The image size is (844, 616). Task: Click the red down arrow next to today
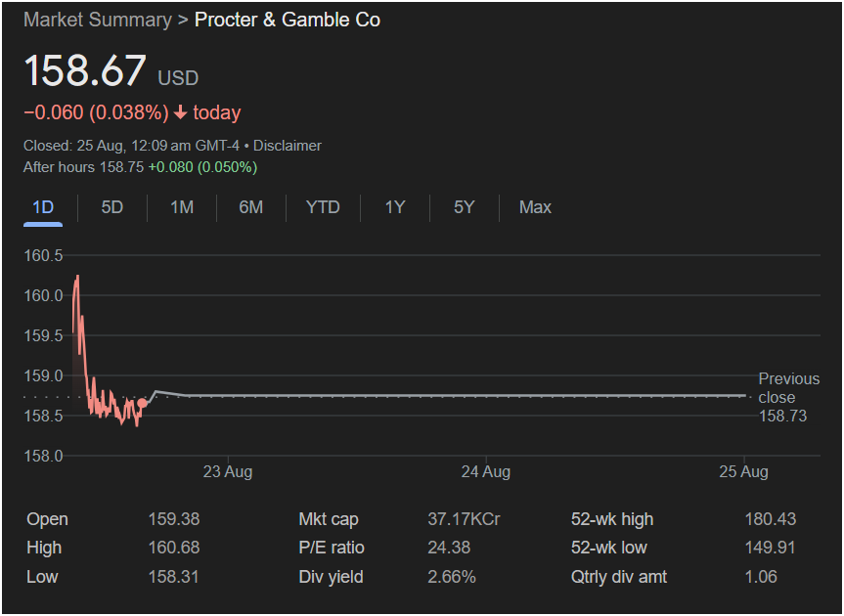tap(180, 112)
